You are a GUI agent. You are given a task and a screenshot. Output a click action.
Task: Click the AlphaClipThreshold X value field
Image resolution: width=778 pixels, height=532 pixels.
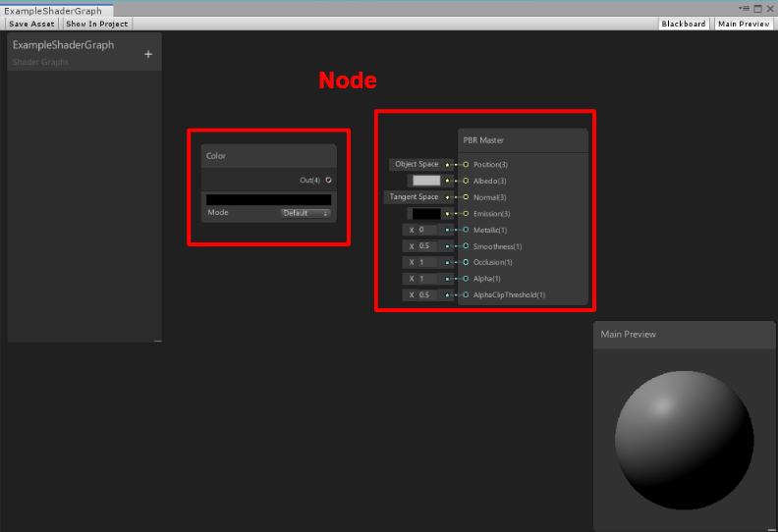point(427,294)
